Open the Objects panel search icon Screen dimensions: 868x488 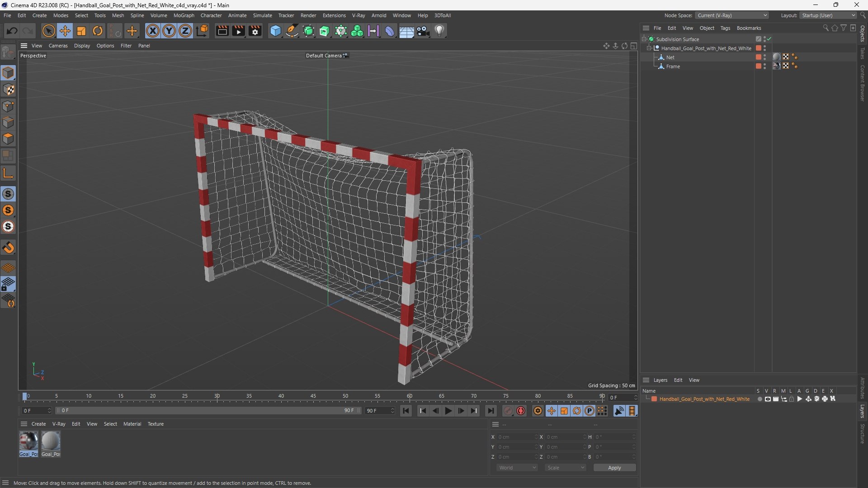(x=826, y=28)
